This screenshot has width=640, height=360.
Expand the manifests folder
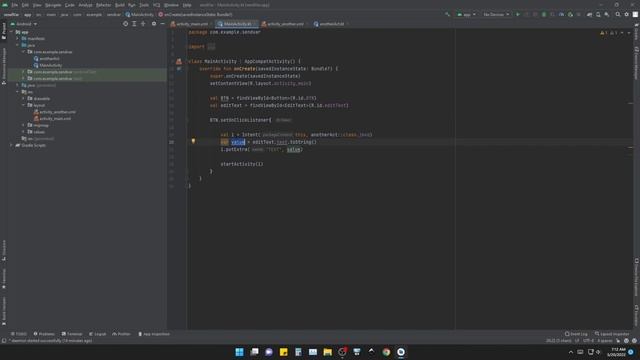[17, 39]
